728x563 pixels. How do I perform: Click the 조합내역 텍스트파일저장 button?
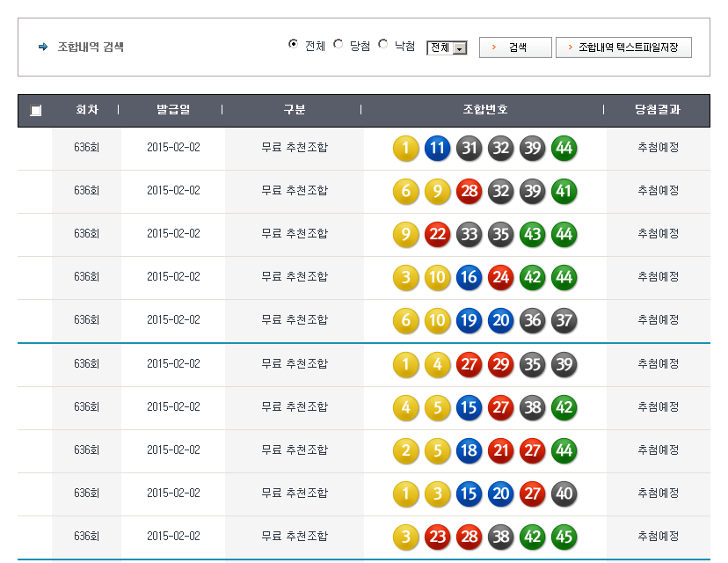click(623, 48)
